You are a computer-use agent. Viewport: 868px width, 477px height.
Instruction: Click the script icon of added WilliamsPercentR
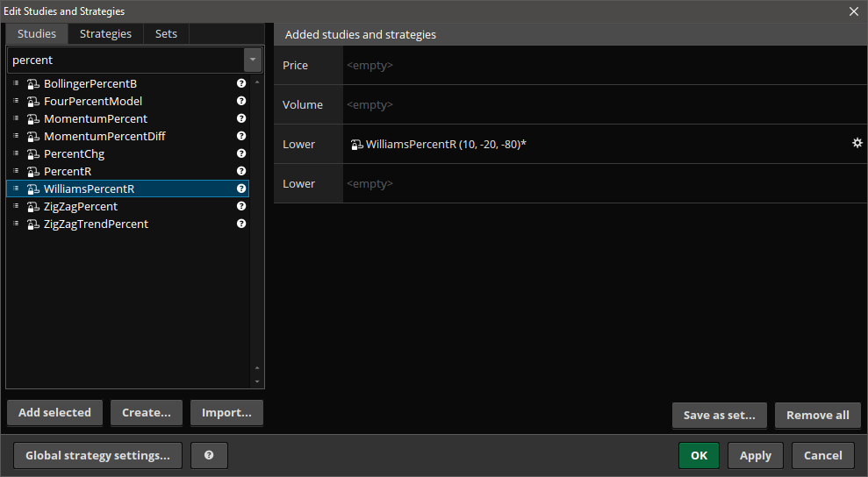click(357, 145)
